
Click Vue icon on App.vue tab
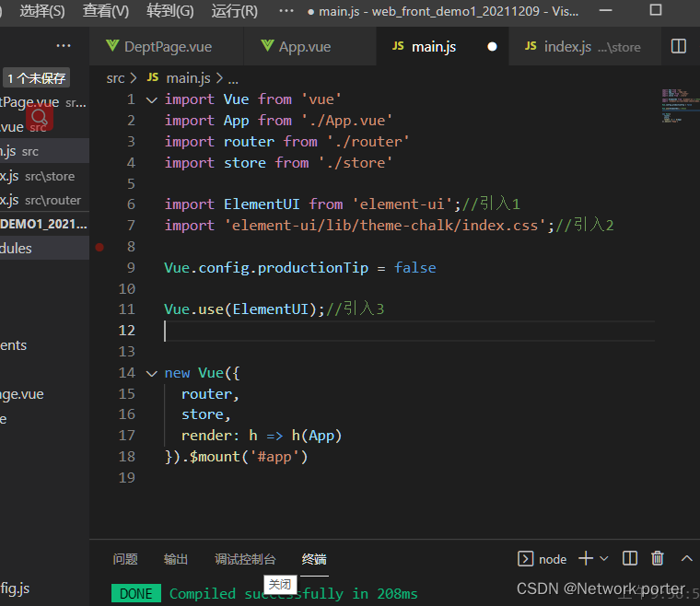(267, 45)
